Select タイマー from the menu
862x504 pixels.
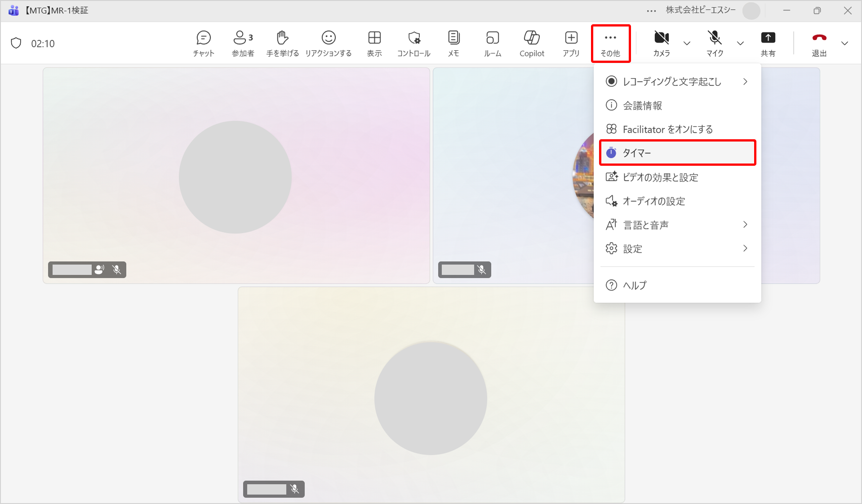[x=677, y=153]
